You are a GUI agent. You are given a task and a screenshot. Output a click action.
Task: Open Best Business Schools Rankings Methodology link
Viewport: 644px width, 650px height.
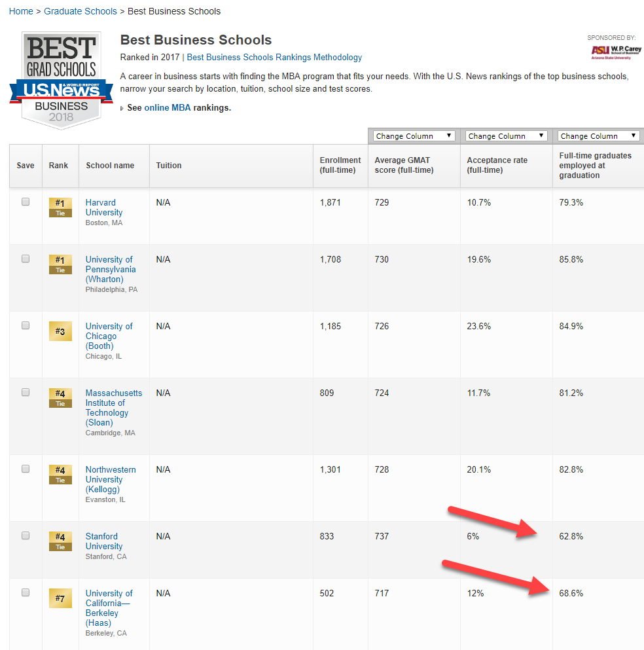(x=274, y=58)
